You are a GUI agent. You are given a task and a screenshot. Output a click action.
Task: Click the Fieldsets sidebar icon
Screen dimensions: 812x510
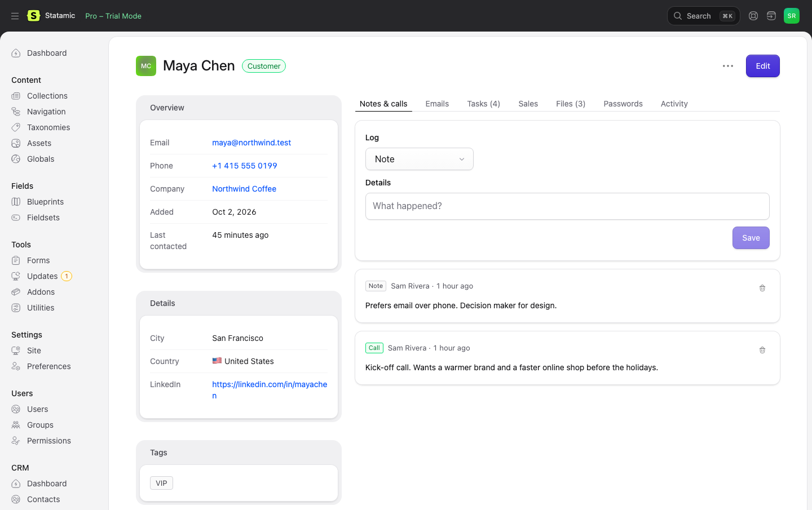16,218
